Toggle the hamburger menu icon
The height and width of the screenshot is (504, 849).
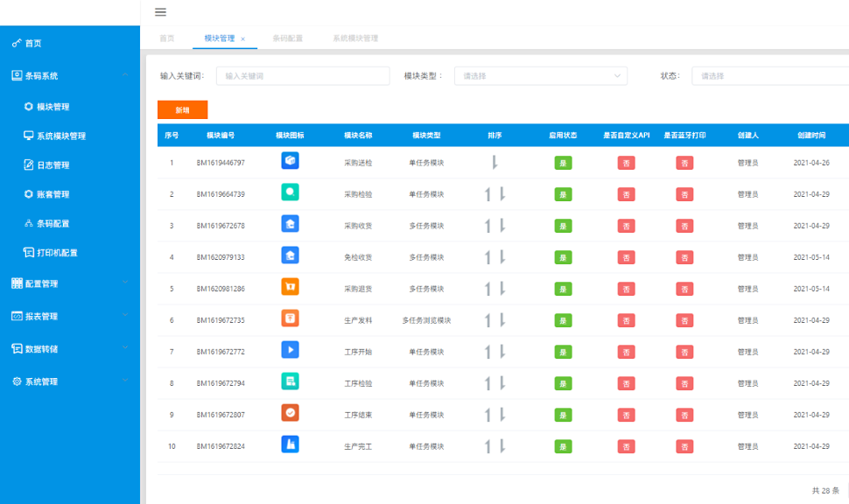(160, 12)
